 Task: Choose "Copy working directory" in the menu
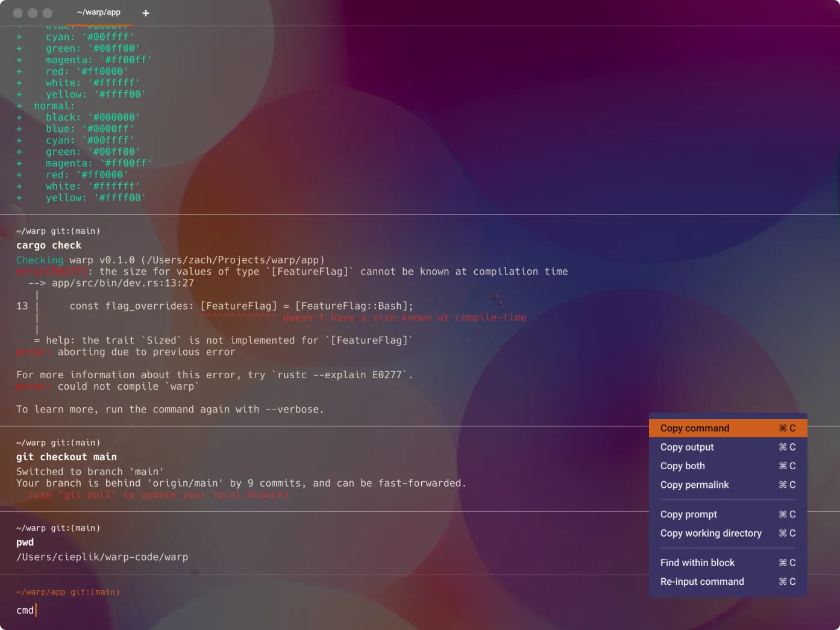coord(711,533)
